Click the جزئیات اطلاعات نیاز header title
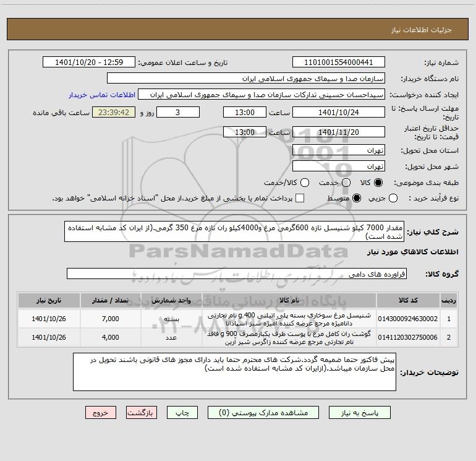Image resolution: width=476 pixels, height=461 pixels. [x=421, y=30]
